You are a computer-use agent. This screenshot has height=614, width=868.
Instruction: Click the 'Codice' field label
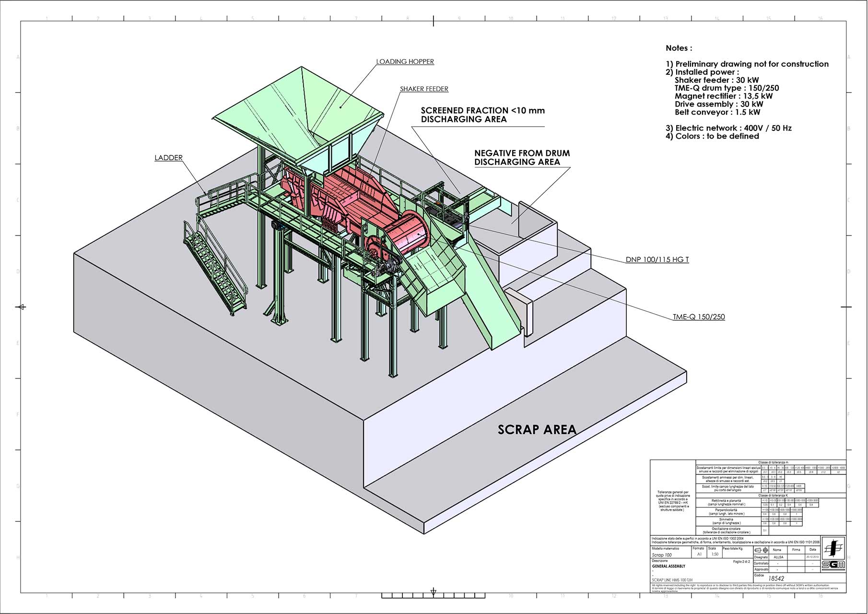(x=759, y=575)
